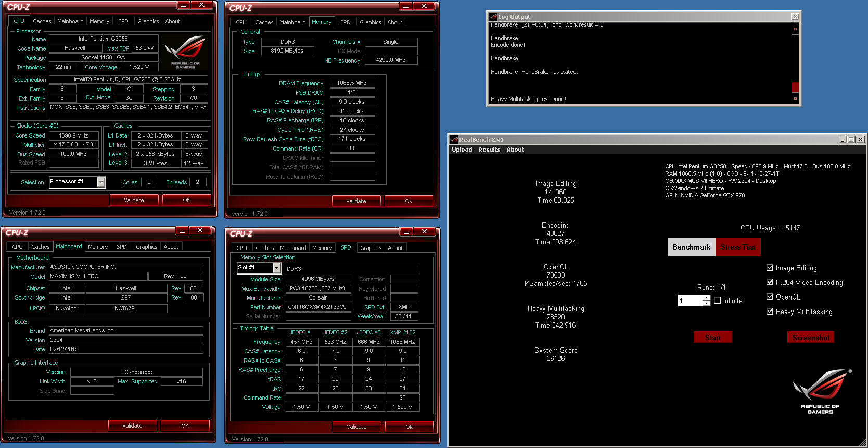Viewport: 868px width, 448px height.
Task: Click Validate in CPU-Z SPD window
Action: [x=356, y=427]
